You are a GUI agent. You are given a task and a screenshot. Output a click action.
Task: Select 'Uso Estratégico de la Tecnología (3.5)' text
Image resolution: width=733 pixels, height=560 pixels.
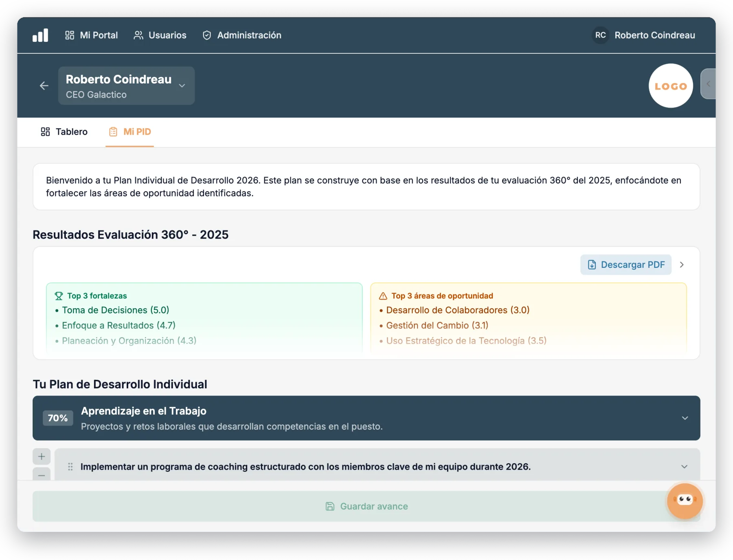466,341
